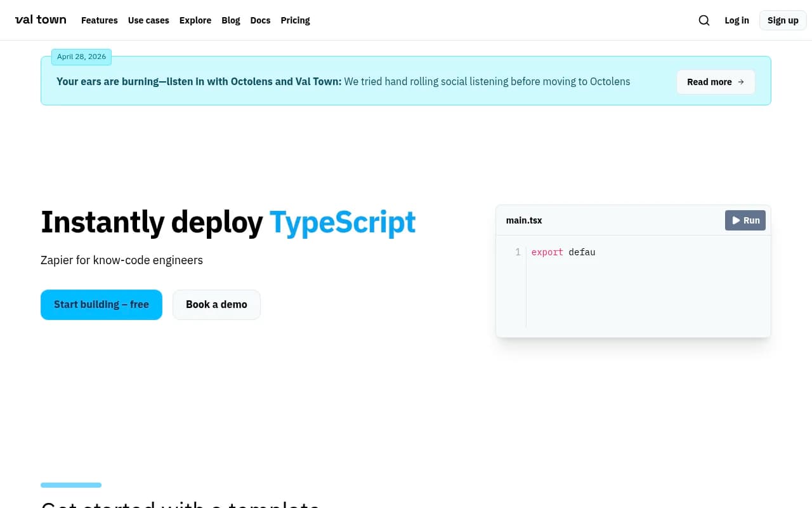Click the Start building – free button
The image size is (812, 508).
click(x=101, y=305)
